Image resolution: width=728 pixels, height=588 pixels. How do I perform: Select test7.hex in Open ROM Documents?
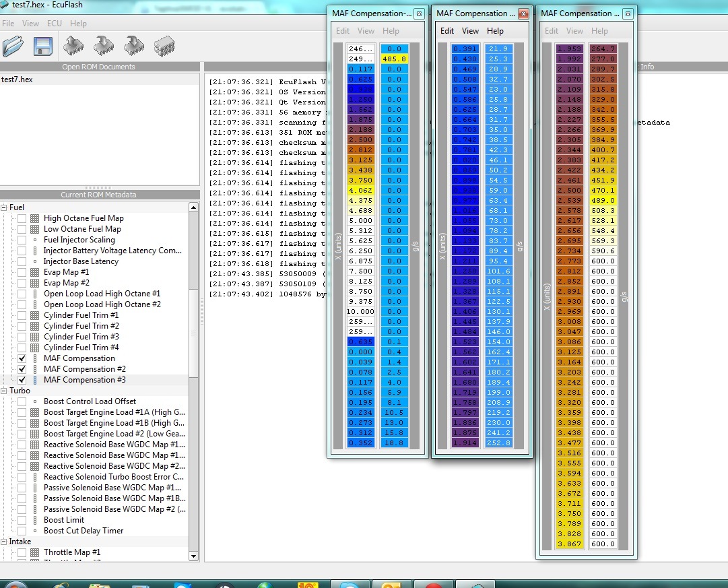pos(18,79)
